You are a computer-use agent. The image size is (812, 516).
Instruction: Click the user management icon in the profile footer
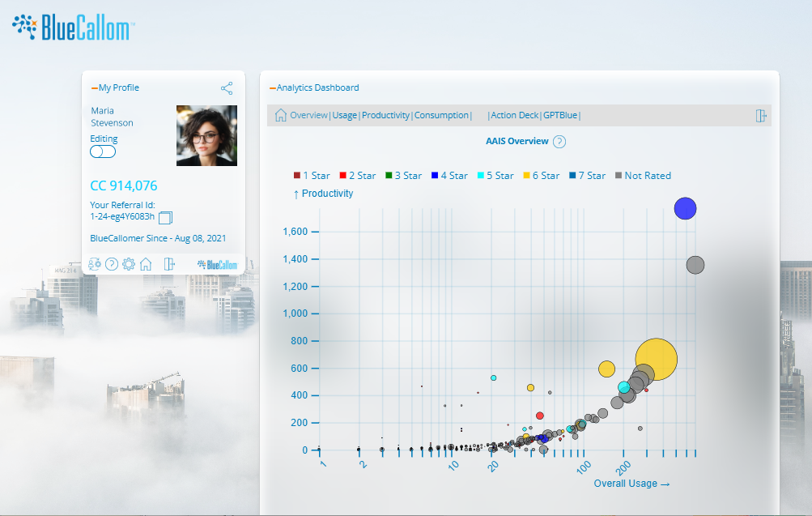96,263
